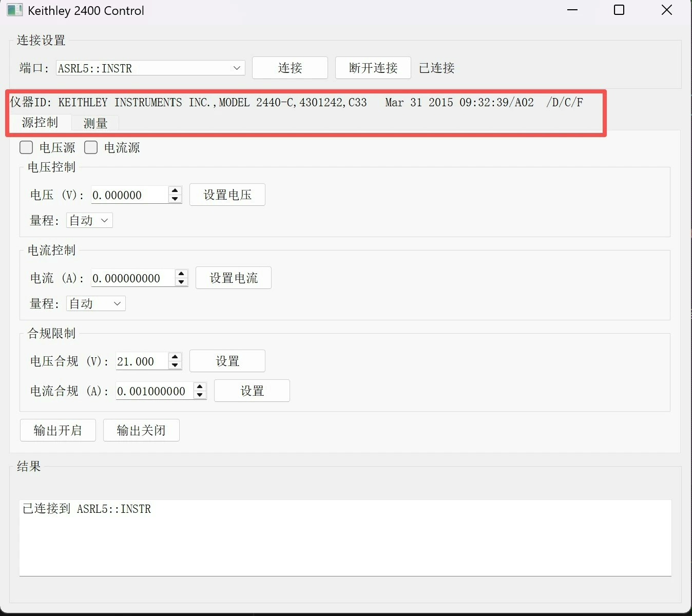
Task: Enable the 电压源 checkbox
Action: click(26, 148)
